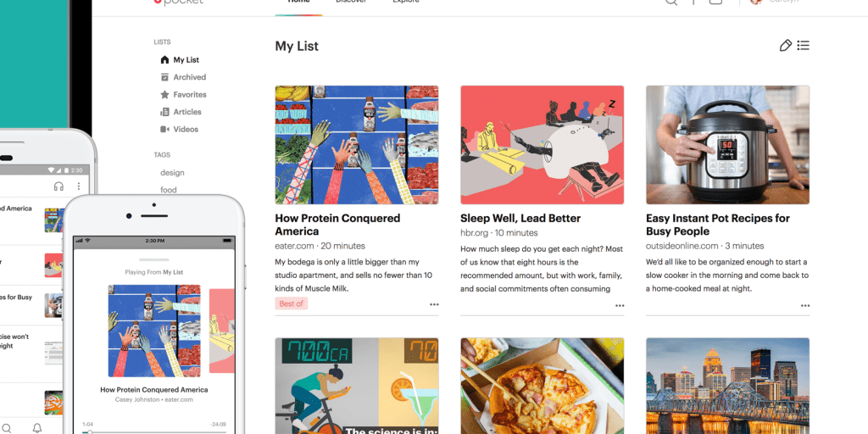The width and height of the screenshot is (868, 434).
Task: Expand options for How Protein Conquered America
Action: [434, 304]
